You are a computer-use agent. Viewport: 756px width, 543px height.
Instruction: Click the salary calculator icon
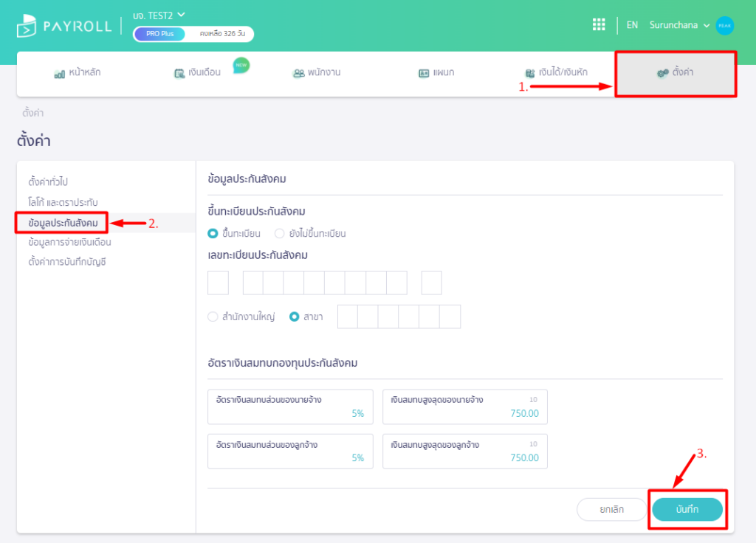click(179, 74)
